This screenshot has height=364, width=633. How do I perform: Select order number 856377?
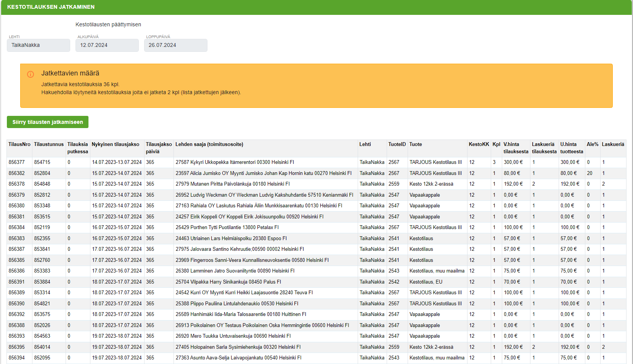coord(17,162)
